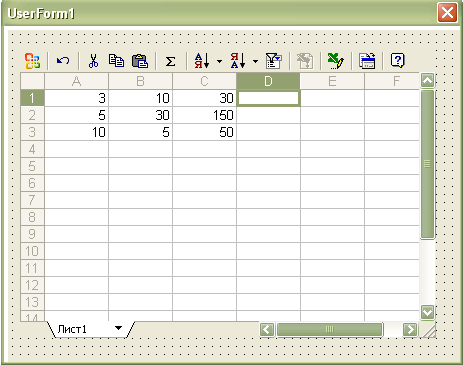Click cell C2 containing 150
The image size is (463, 365).
click(204, 115)
